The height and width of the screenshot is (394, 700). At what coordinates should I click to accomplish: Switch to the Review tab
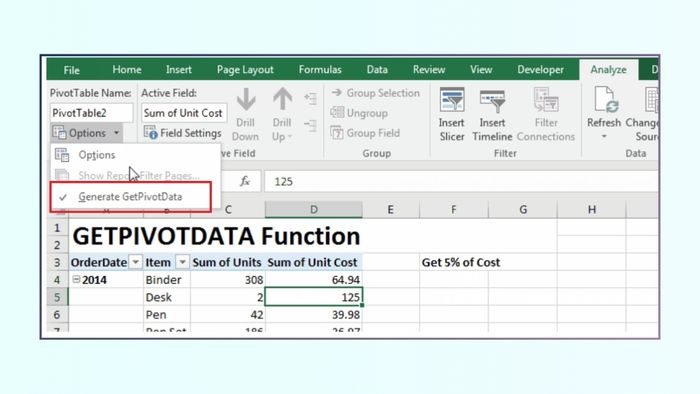[429, 70]
